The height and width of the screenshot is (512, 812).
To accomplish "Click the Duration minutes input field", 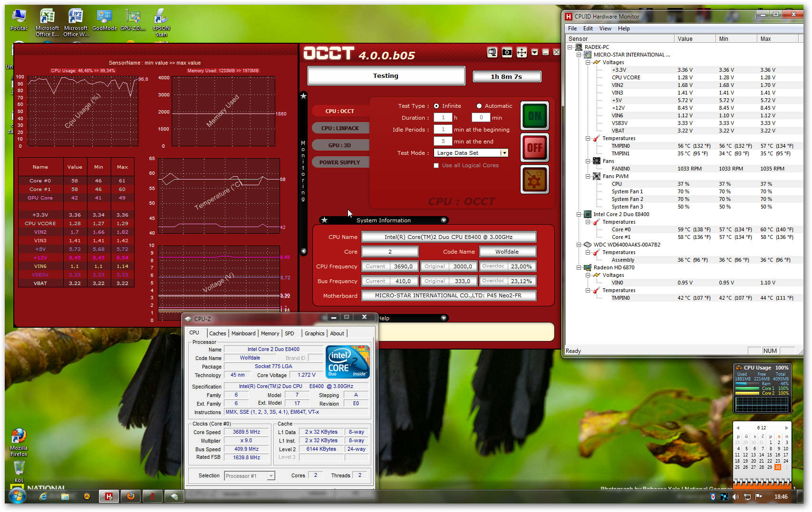I will (x=481, y=118).
